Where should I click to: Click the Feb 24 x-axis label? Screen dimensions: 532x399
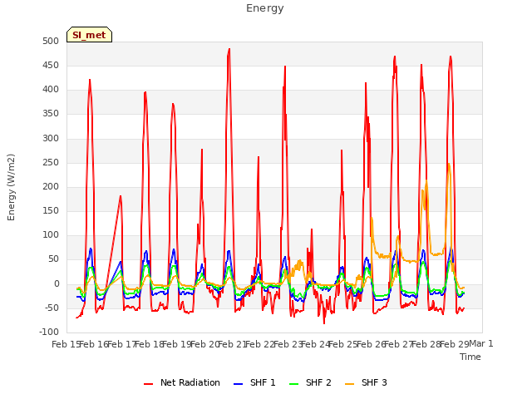tap(315, 344)
